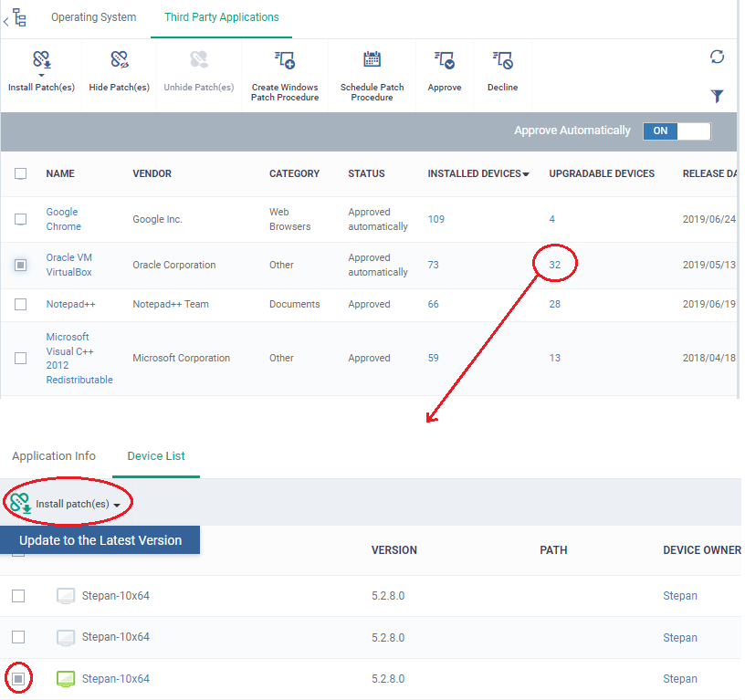The height and width of the screenshot is (700, 745).
Task: Click installed devices count 109
Action: click(x=435, y=219)
